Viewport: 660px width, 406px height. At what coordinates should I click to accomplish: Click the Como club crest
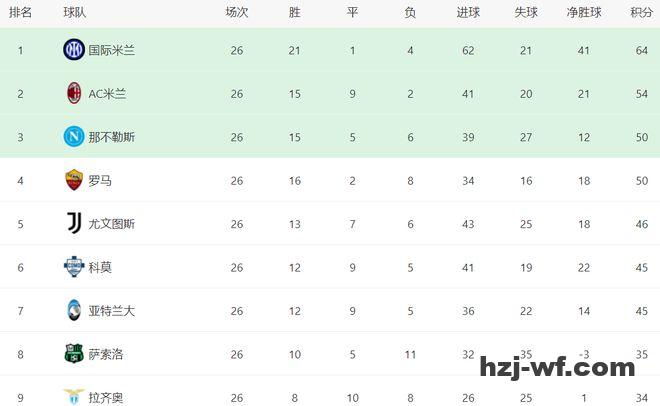coord(73,267)
